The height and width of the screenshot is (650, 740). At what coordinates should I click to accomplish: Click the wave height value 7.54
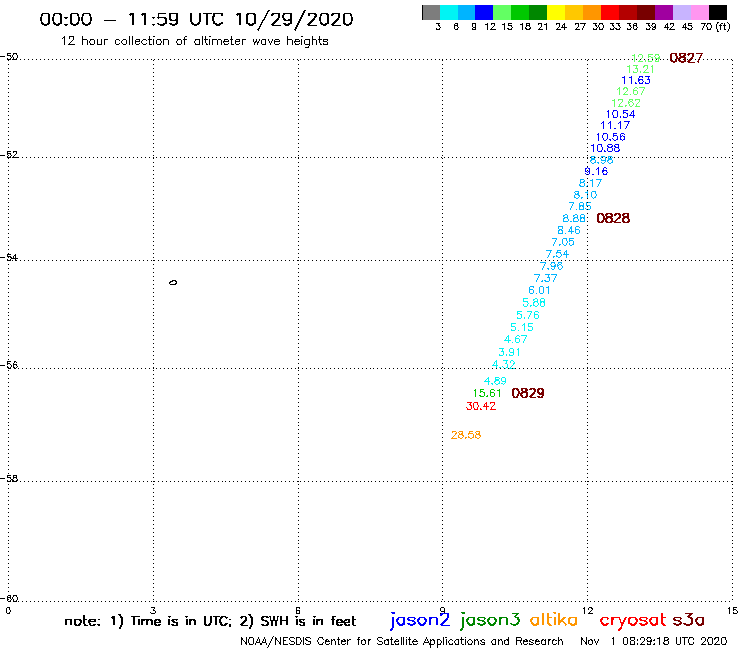[557, 254]
